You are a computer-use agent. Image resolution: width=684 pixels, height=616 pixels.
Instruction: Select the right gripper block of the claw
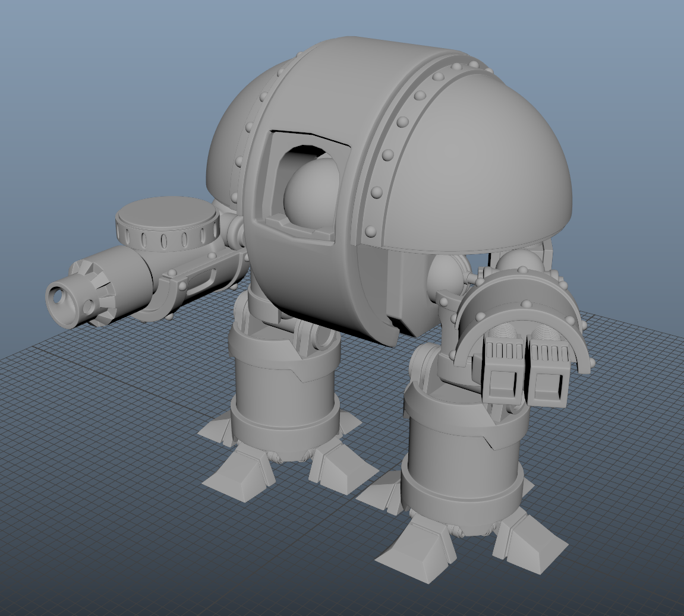click(x=549, y=372)
